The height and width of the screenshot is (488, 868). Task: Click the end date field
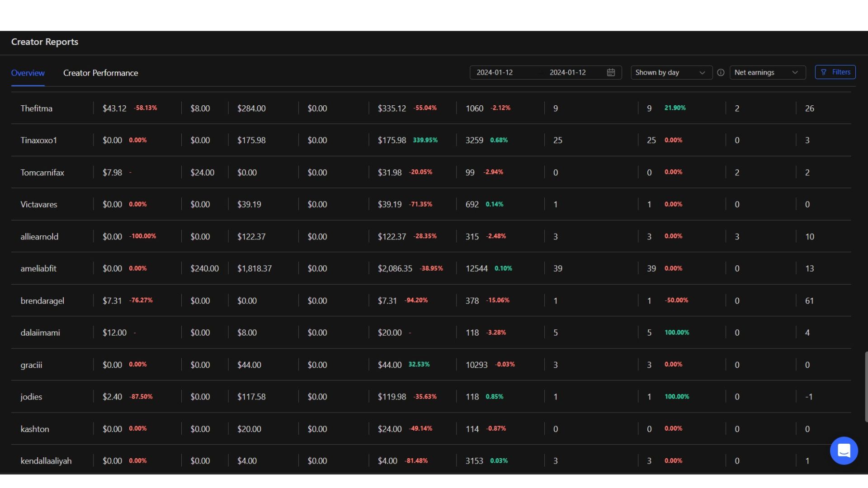coord(567,72)
